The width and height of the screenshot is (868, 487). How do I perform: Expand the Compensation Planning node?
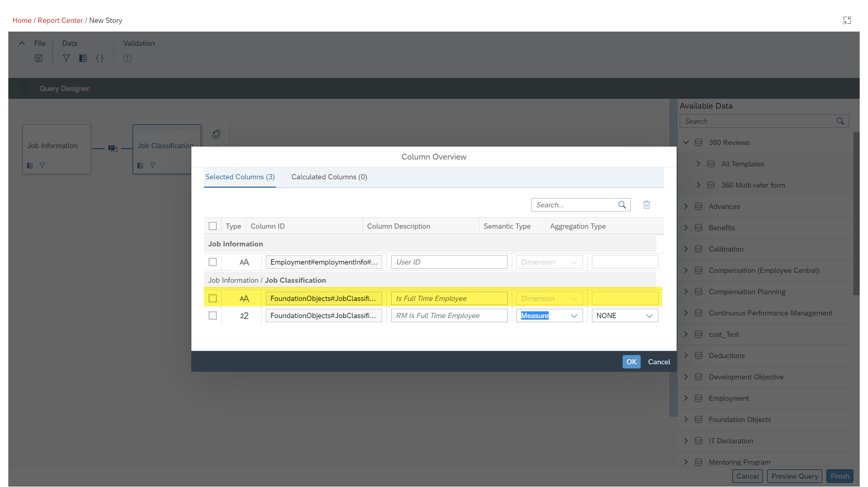(686, 292)
